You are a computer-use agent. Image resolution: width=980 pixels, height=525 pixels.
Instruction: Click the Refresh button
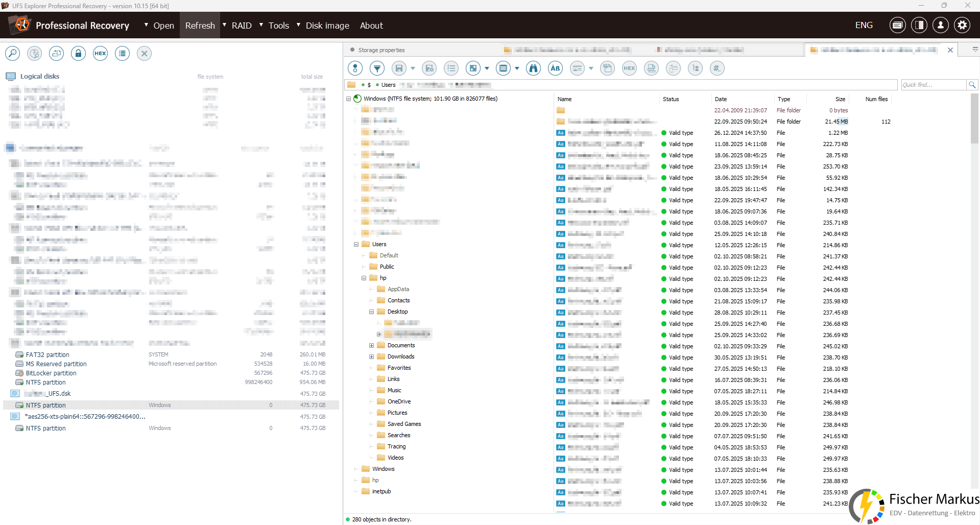coord(200,26)
